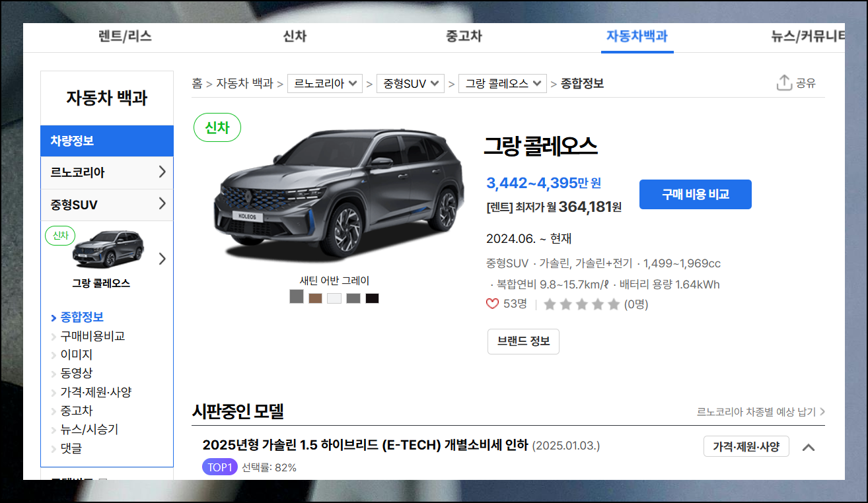Click the first rating star
This screenshot has height=503, width=868.
pos(549,304)
